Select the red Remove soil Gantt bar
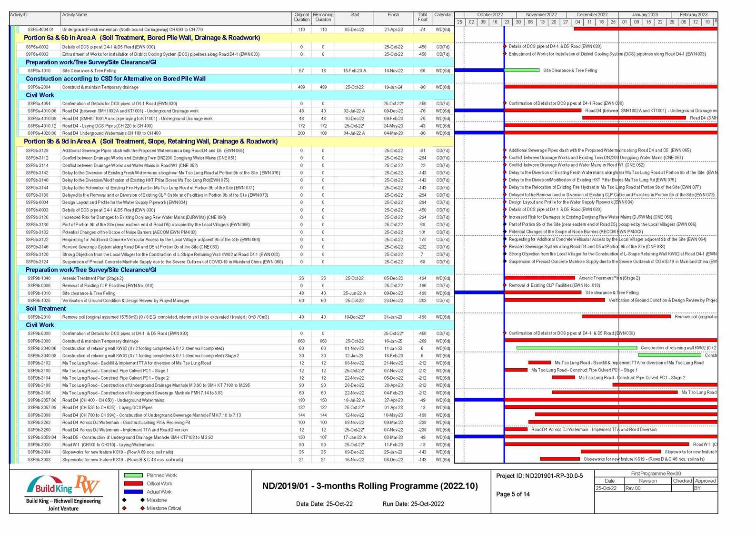 [x=627, y=316]
